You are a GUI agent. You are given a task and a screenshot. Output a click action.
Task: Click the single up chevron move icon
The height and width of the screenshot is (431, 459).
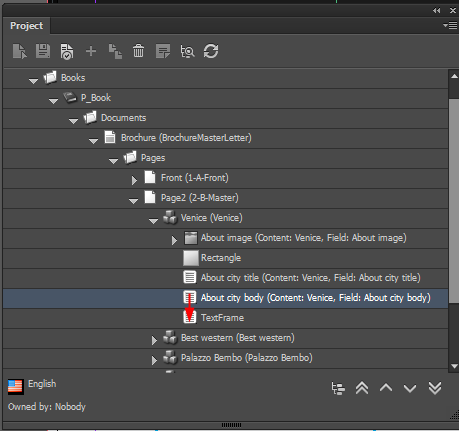(386, 388)
